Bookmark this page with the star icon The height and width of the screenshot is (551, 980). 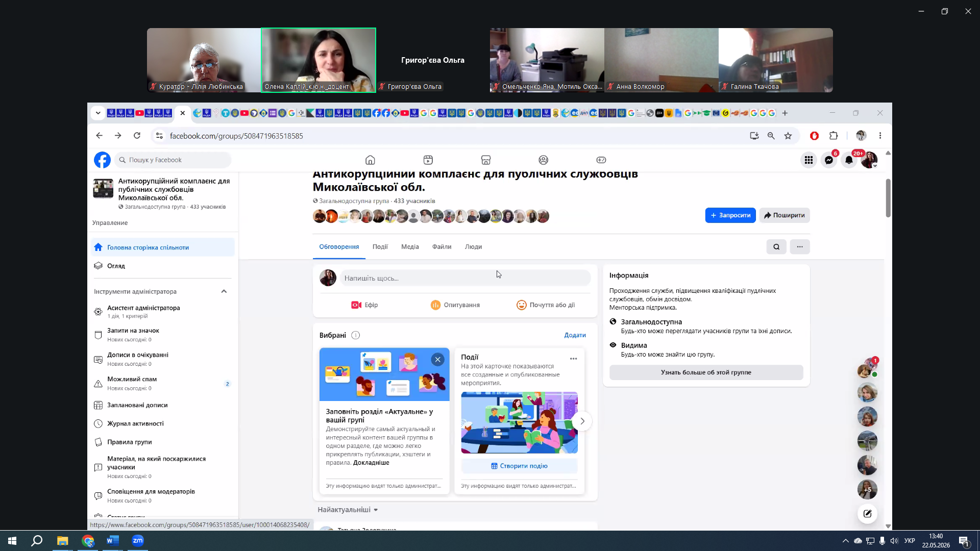(x=788, y=136)
